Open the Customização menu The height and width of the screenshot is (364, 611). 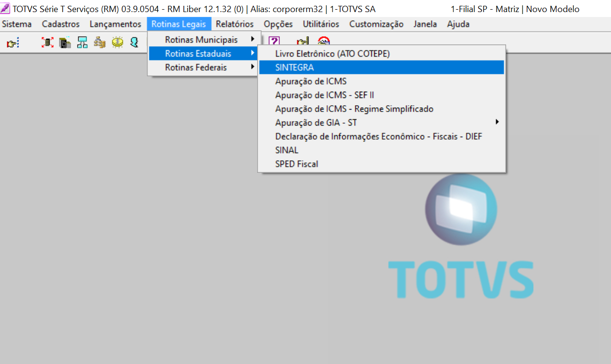tap(377, 24)
